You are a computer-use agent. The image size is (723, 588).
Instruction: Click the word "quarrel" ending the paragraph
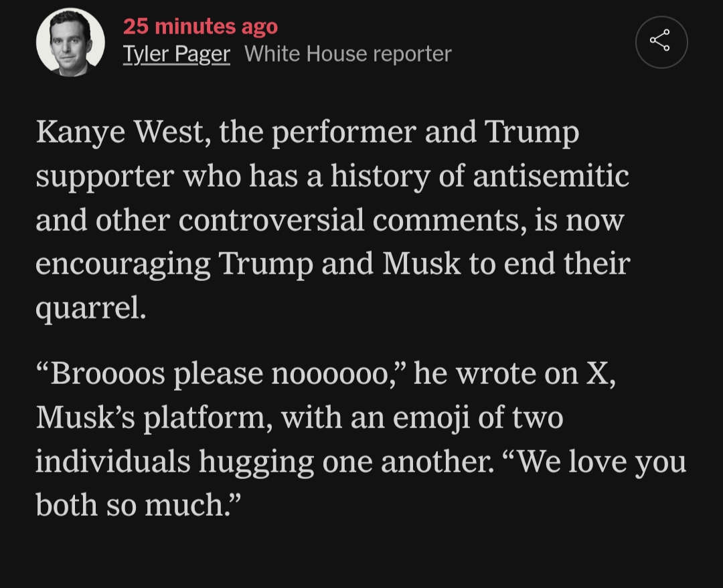pos(88,308)
